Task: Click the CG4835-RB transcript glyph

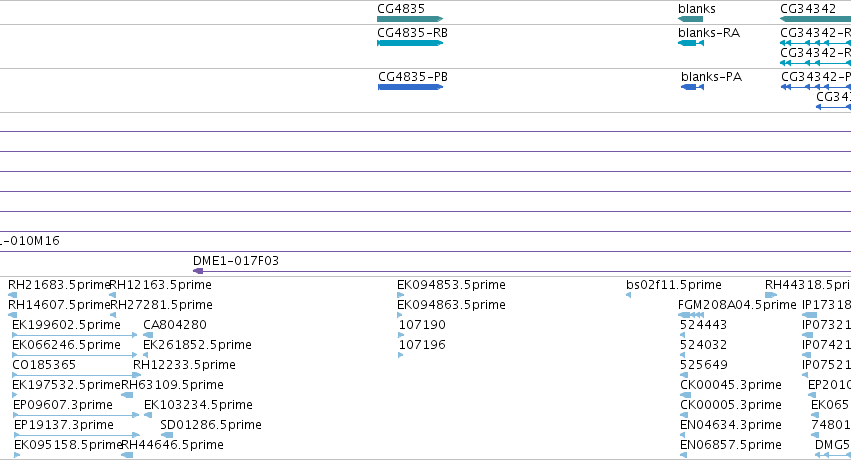Action: [x=410, y=43]
